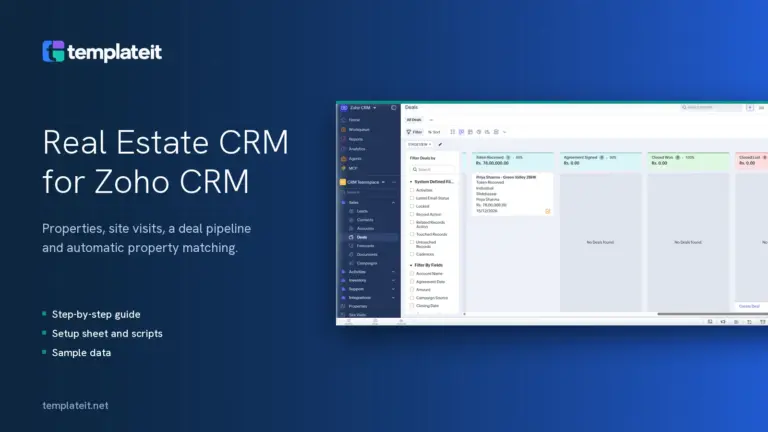Viewport: 768px width, 432px height.
Task: Switch to the Kanban view icon
Action: pos(461,132)
